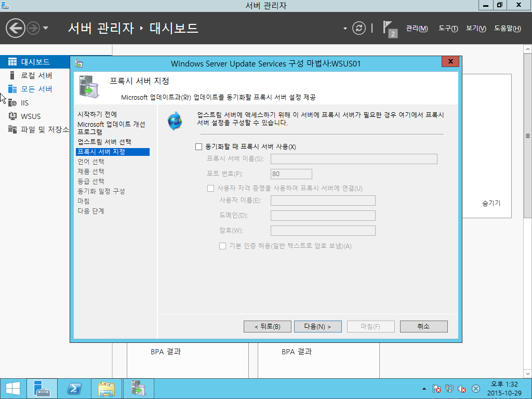The width and height of the screenshot is (532, 399).
Task: Toggle 기본 인증 허용 checkbox
Action: pyautogui.click(x=222, y=246)
